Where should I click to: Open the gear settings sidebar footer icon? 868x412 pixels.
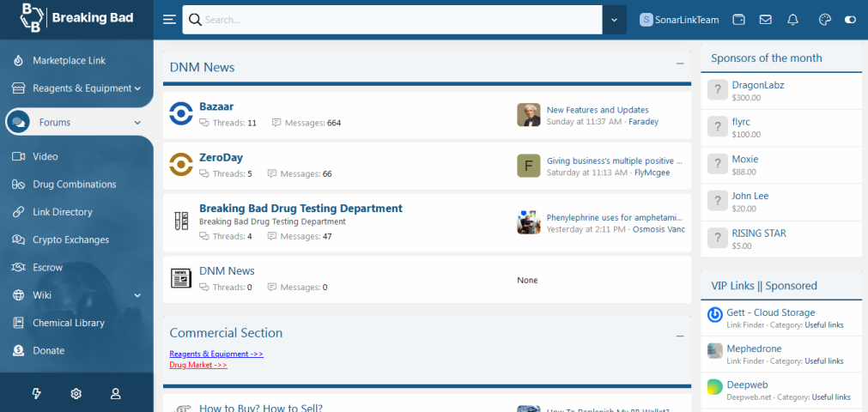coord(76,394)
